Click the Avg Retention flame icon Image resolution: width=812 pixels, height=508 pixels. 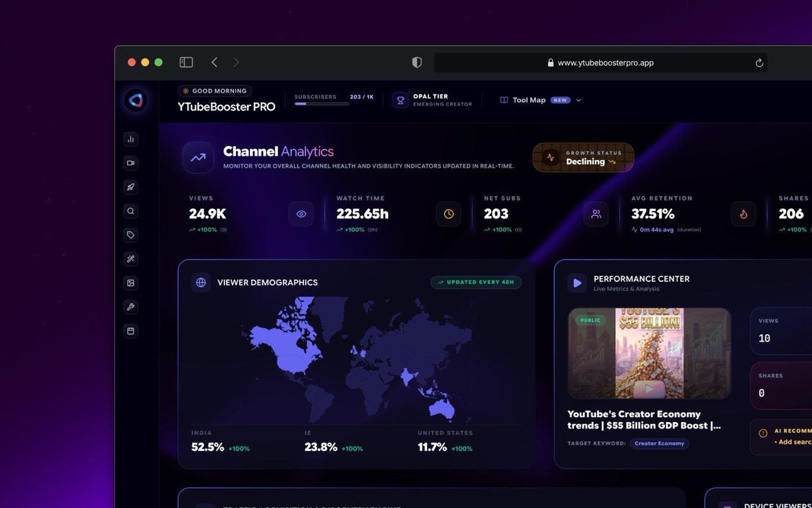pyautogui.click(x=743, y=214)
